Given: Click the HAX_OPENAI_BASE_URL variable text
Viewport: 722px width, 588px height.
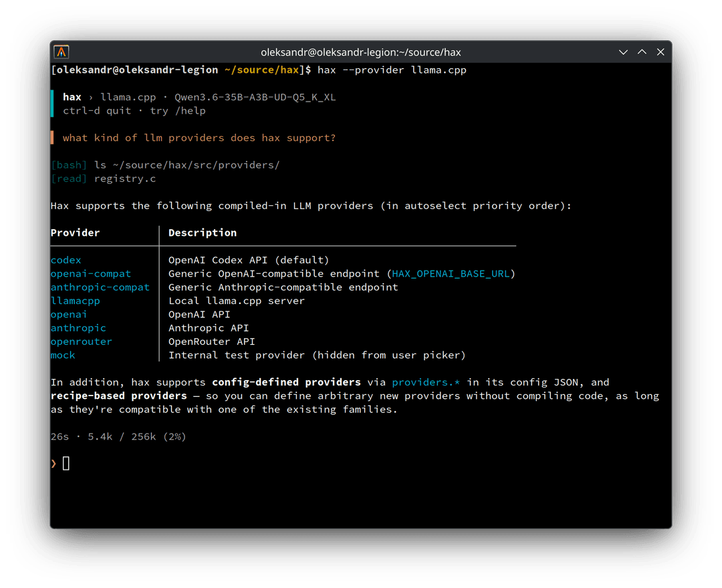Looking at the screenshot, I should (451, 274).
